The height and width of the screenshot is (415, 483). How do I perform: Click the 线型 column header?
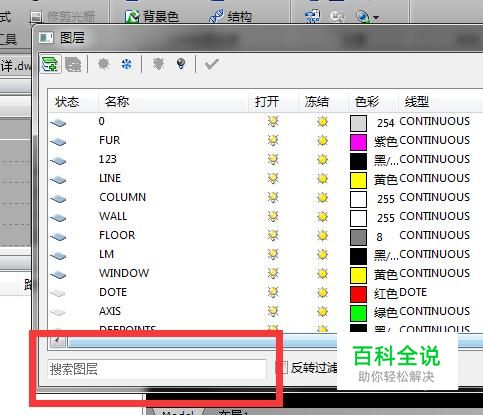tap(440, 101)
